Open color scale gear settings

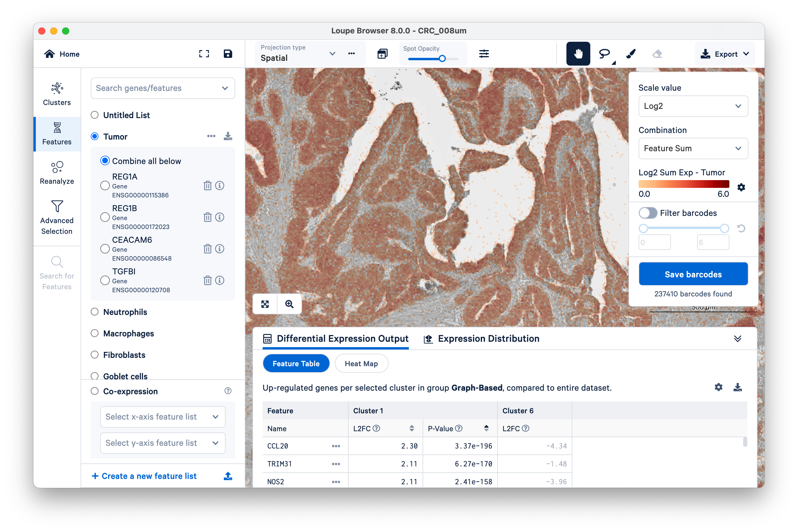(741, 187)
